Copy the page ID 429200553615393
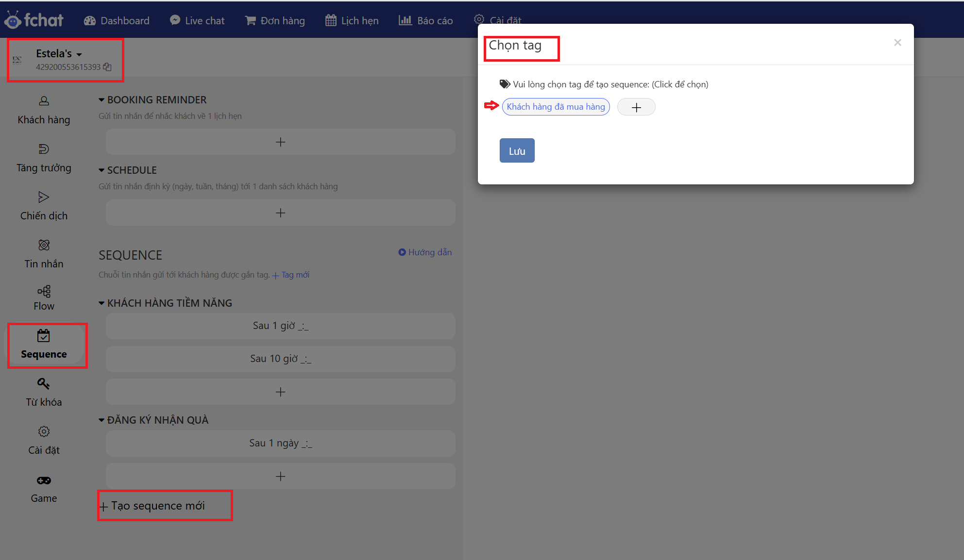Viewport: 964px width, 560px height. 107,67
